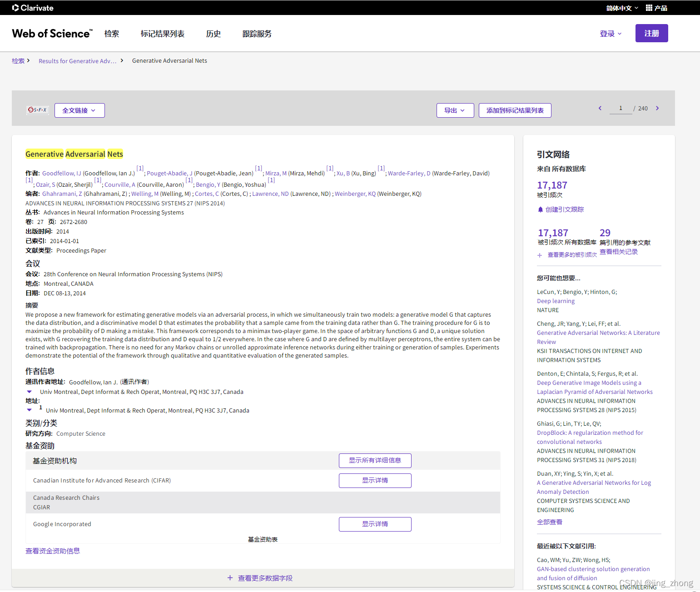Click 全部查看 link
Viewport: 700px width, 592px height.
point(550,522)
